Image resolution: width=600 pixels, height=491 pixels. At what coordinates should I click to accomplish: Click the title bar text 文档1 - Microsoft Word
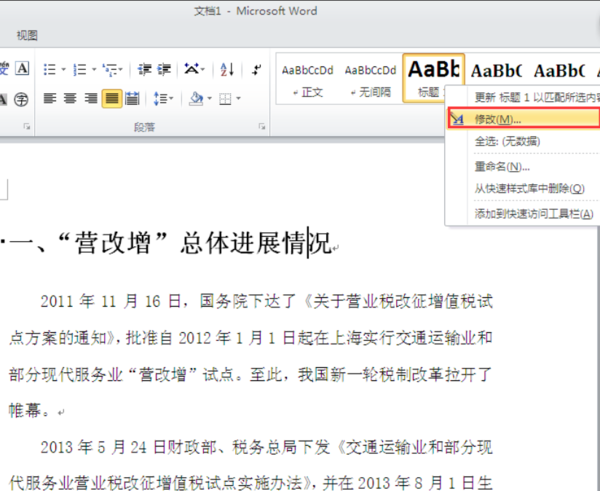pos(255,11)
